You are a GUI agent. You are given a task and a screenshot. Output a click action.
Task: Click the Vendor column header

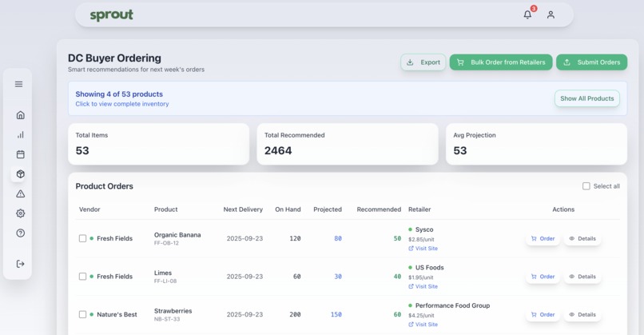click(x=89, y=209)
